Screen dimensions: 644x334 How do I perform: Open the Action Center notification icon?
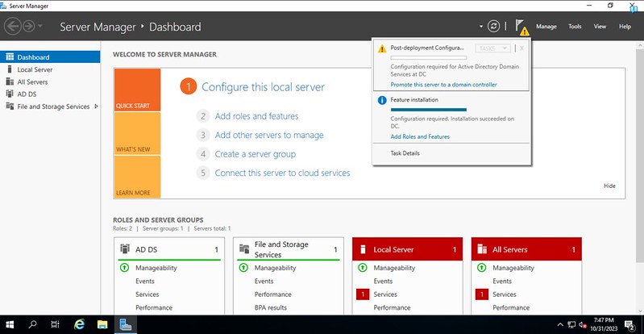(629, 325)
